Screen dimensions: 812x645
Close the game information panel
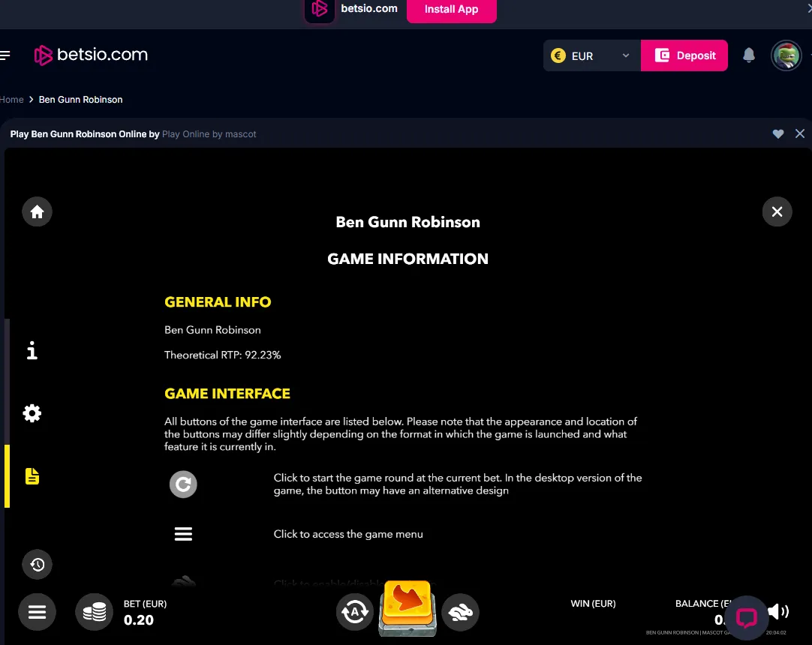(777, 211)
